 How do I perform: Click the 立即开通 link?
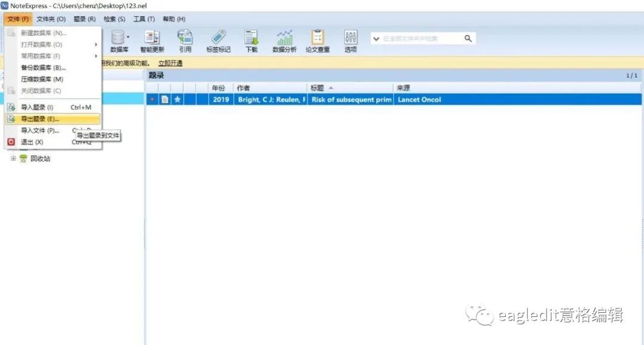point(170,63)
